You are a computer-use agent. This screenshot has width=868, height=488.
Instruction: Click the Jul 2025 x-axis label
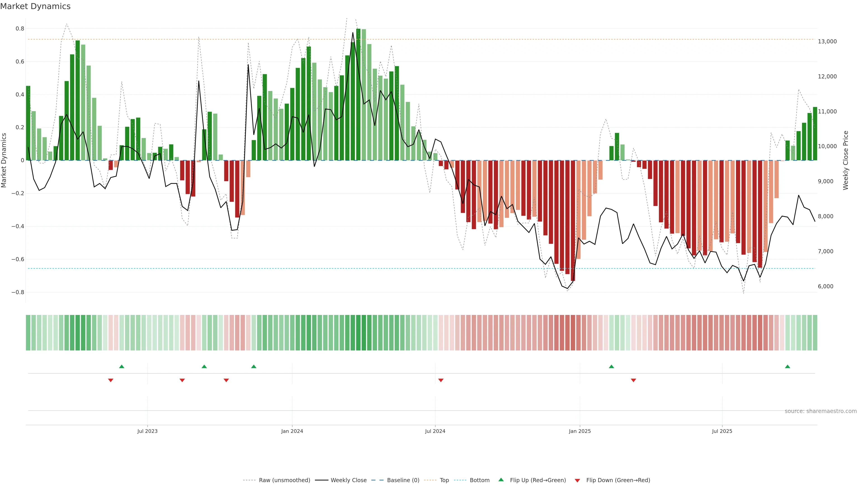[x=722, y=431]
